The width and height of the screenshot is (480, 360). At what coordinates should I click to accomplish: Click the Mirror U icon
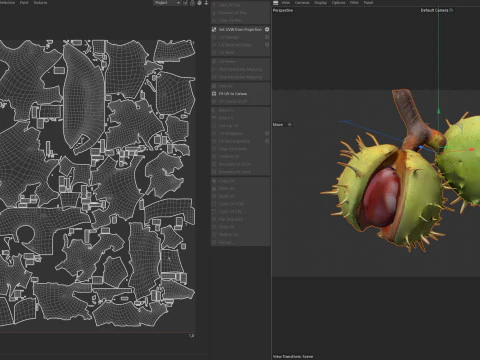point(214,110)
